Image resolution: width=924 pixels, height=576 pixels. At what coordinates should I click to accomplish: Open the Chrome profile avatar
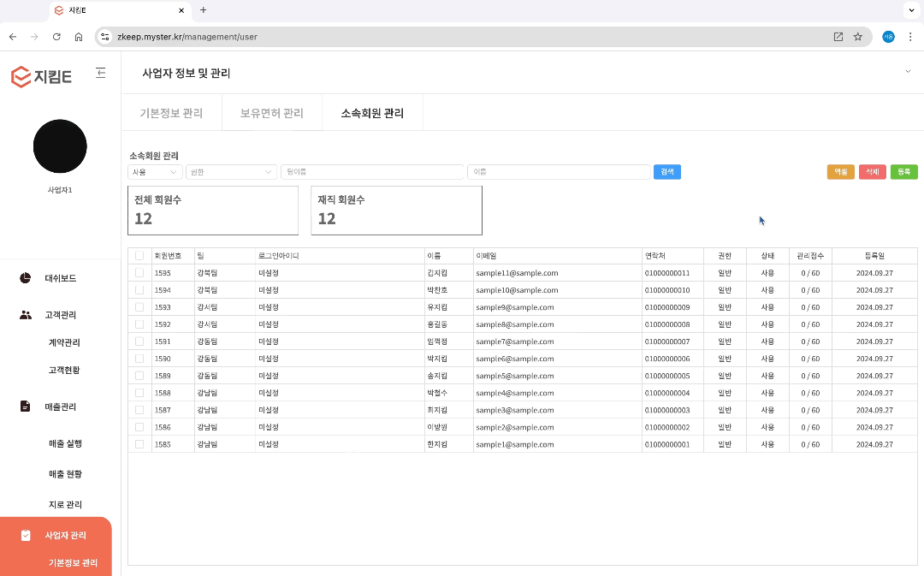click(x=889, y=37)
